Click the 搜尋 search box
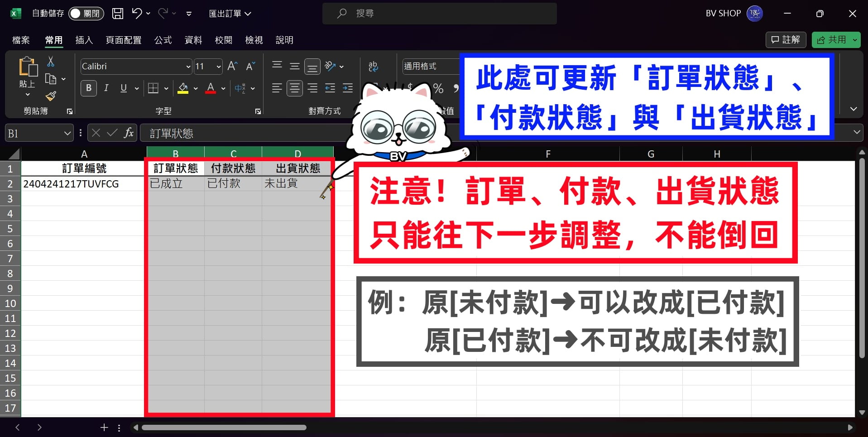This screenshot has height=437, width=868. [439, 14]
